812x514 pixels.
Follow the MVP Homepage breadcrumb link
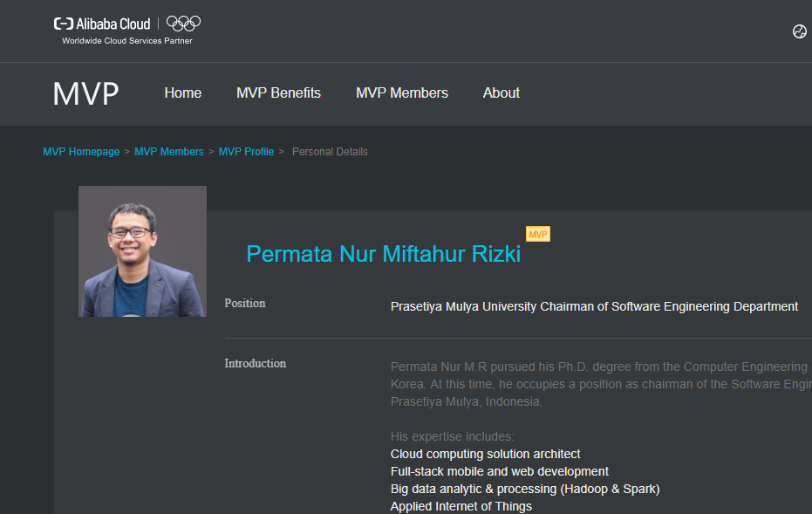81,152
